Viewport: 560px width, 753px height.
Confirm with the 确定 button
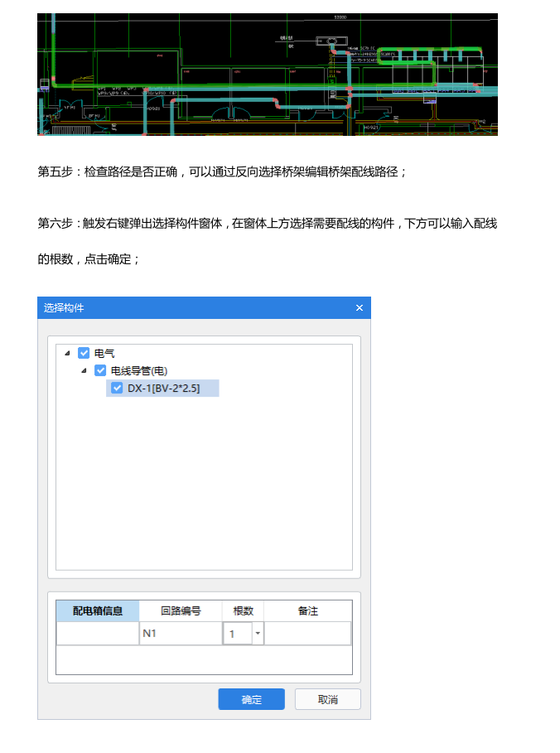tap(252, 699)
